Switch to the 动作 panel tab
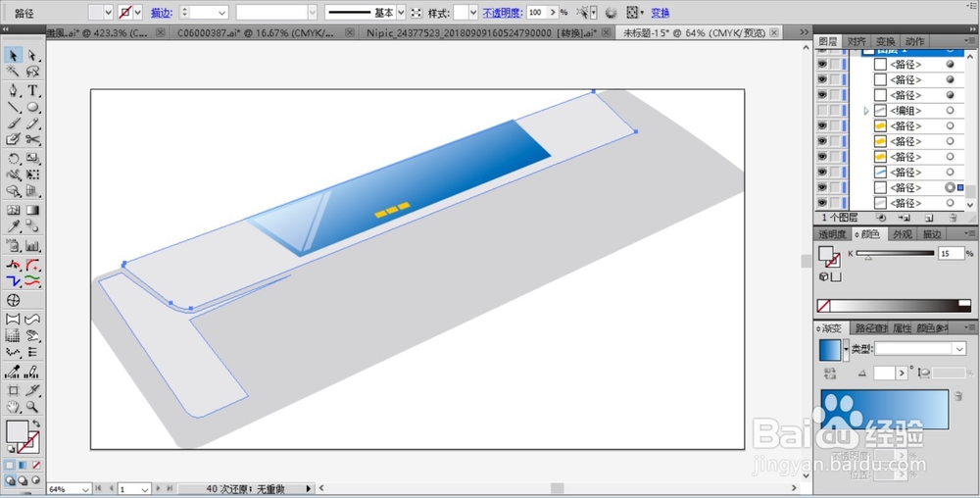This screenshot has width=980, height=498. pyautogui.click(x=913, y=41)
